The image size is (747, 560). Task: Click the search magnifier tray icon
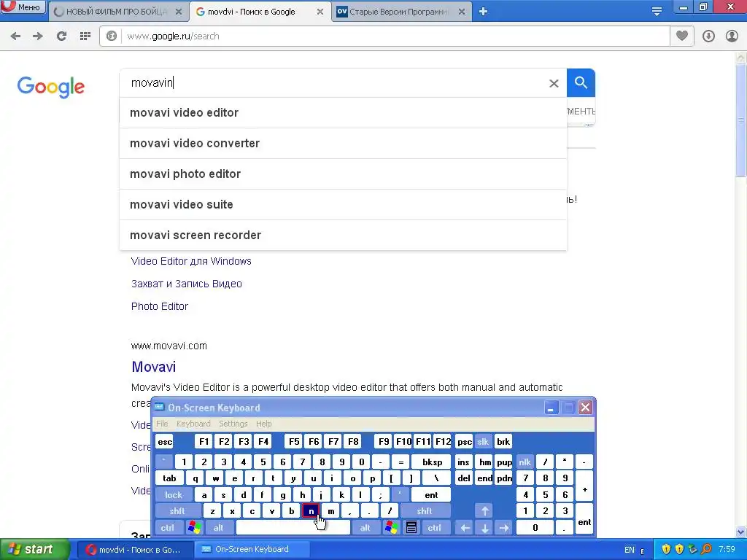pyautogui.click(x=707, y=549)
